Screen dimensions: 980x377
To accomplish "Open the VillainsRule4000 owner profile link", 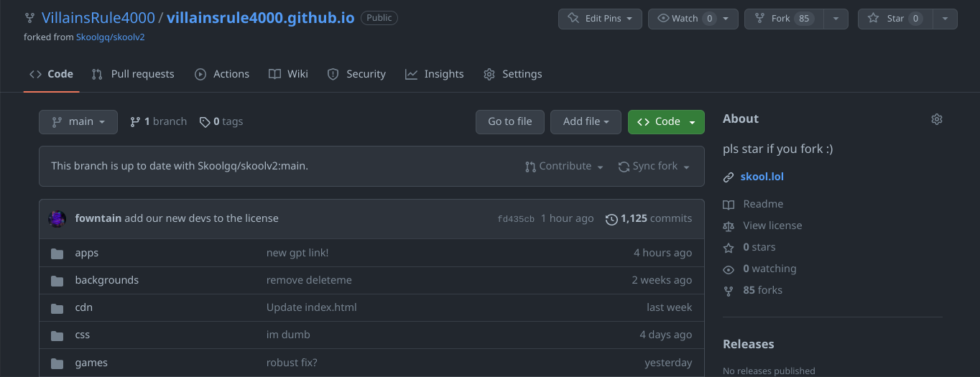I will click(98, 18).
